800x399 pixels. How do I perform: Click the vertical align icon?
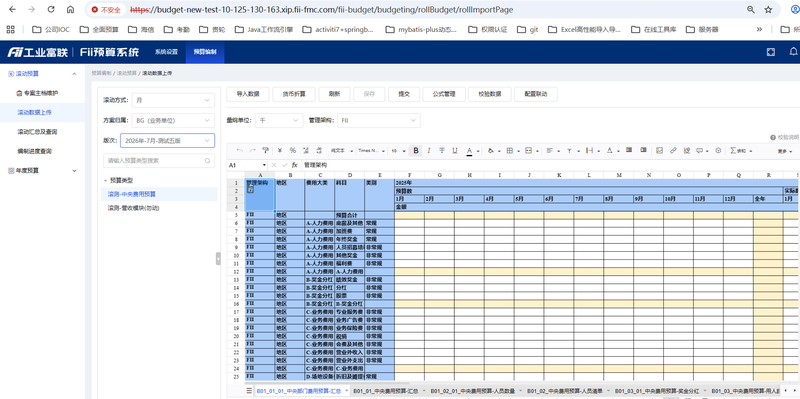569,151
